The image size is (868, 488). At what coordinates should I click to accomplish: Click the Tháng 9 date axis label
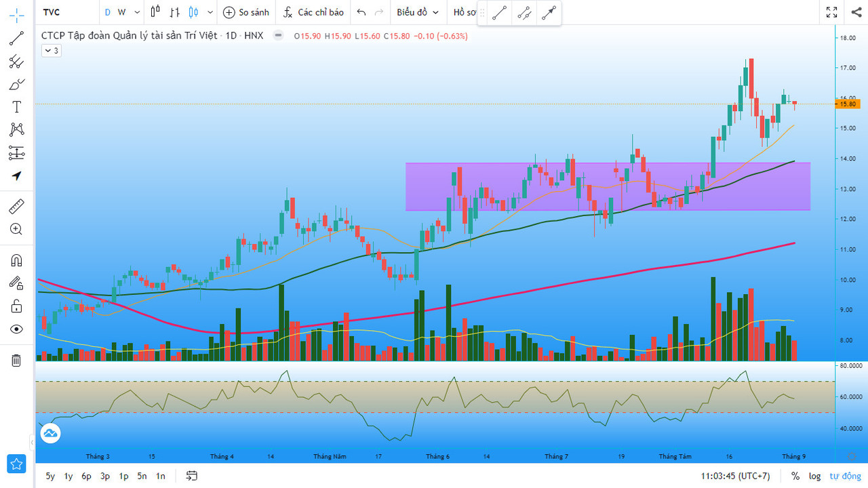793,456
